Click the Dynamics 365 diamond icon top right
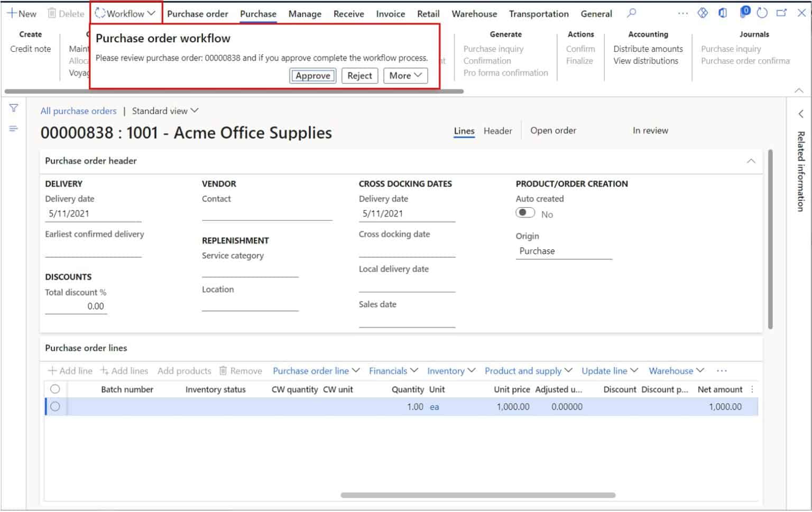 pyautogui.click(x=703, y=12)
